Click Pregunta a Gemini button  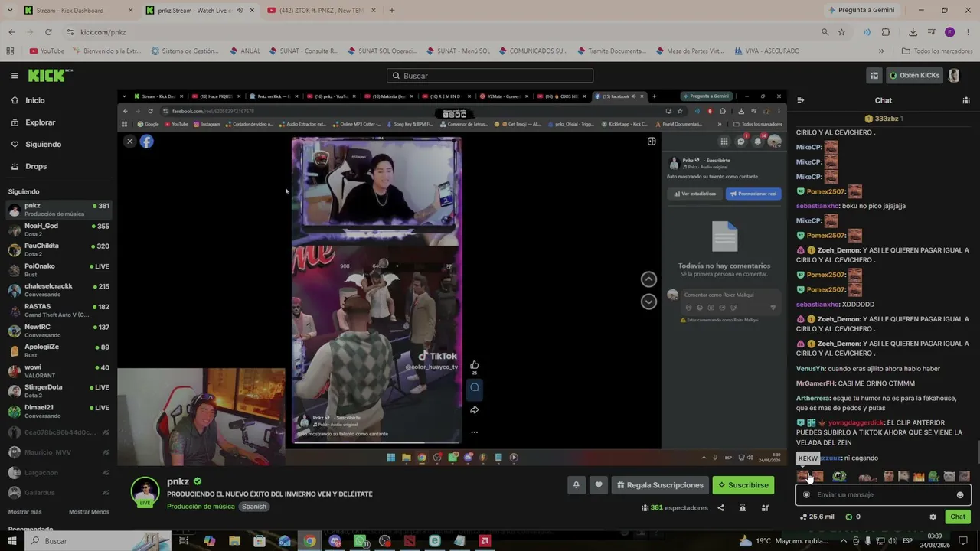point(861,11)
